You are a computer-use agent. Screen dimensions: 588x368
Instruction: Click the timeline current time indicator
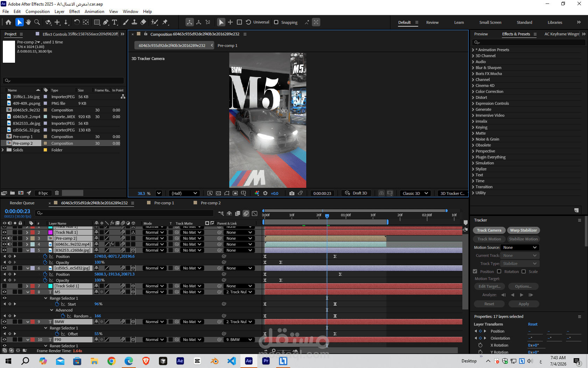327,216
